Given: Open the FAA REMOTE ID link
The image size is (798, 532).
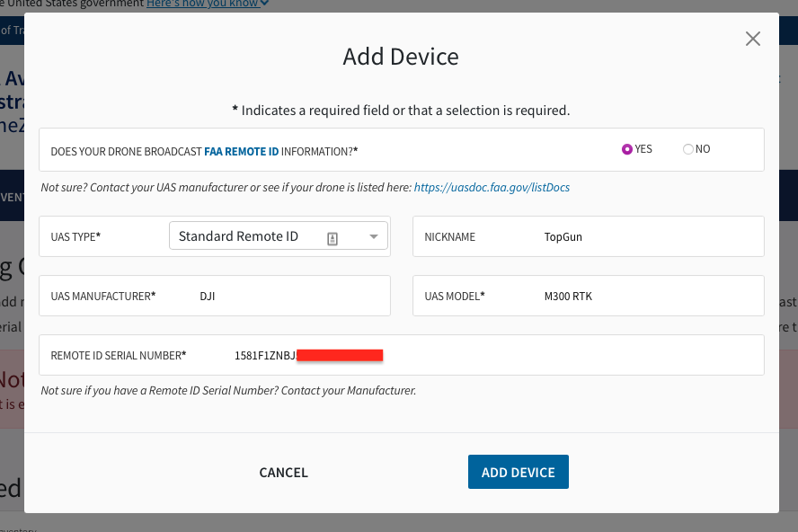Looking at the screenshot, I should pos(241,152).
